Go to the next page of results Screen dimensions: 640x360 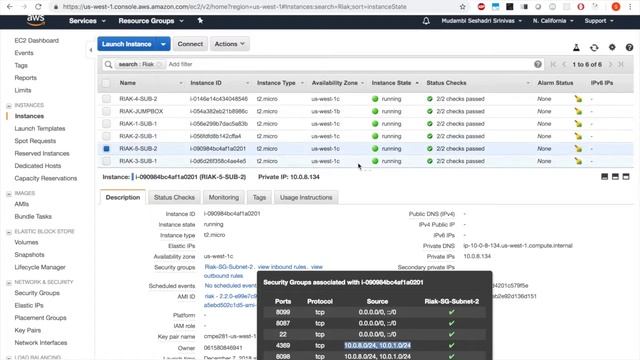pyautogui.click(x=611, y=64)
